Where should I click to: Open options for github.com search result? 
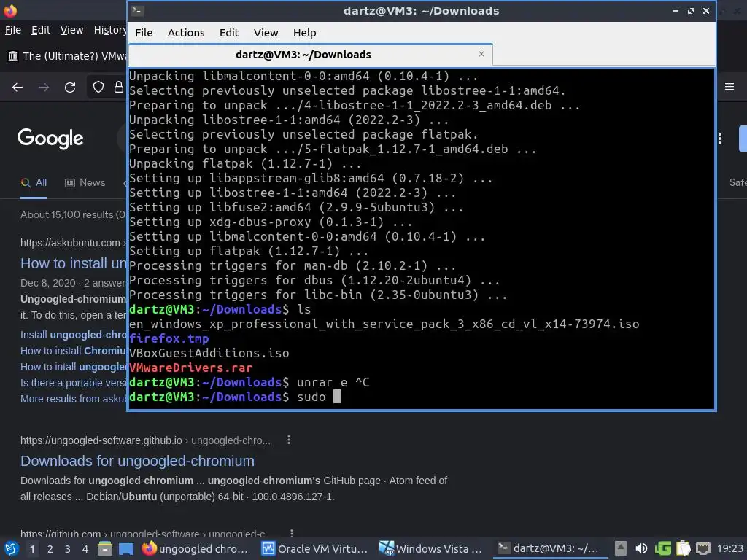(292, 533)
